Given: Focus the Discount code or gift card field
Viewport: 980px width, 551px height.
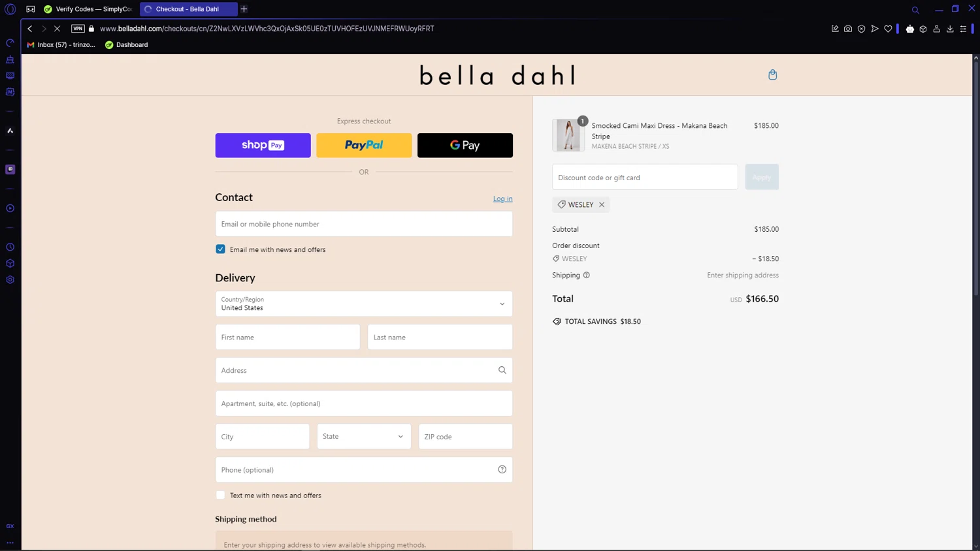Looking at the screenshot, I should coord(645,177).
